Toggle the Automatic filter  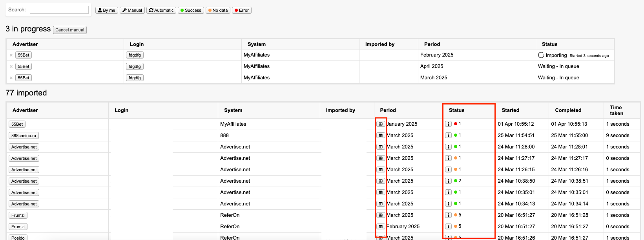[x=161, y=10]
